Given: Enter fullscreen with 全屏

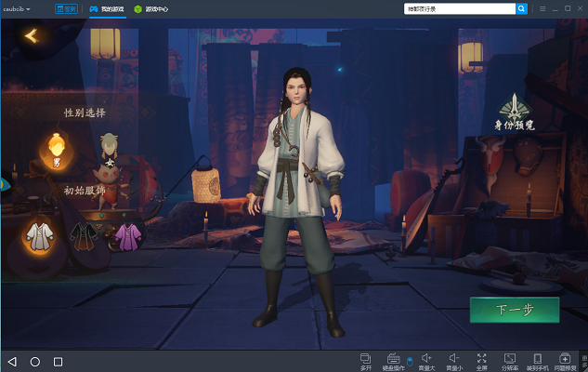Looking at the screenshot, I should tap(482, 362).
